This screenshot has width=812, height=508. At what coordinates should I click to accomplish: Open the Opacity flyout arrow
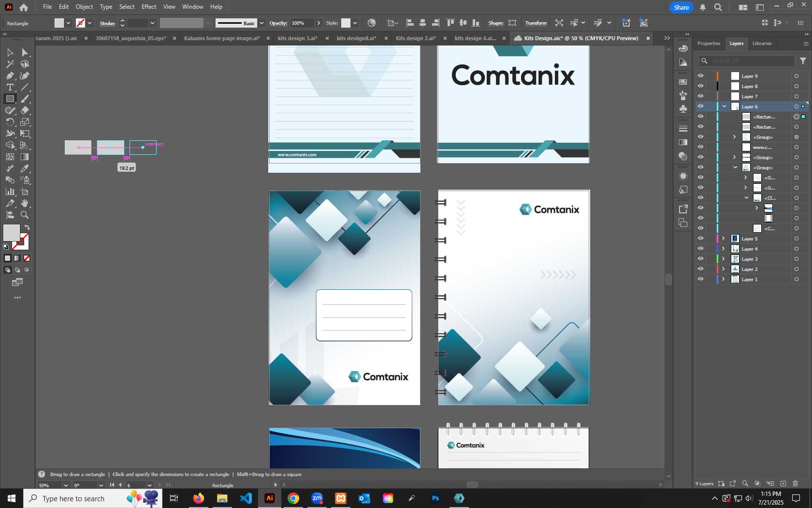point(319,23)
